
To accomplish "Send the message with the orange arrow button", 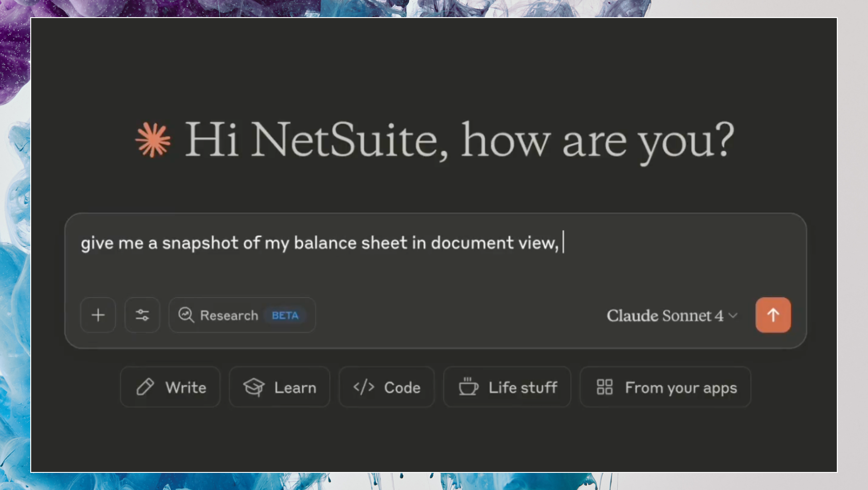I will point(773,315).
